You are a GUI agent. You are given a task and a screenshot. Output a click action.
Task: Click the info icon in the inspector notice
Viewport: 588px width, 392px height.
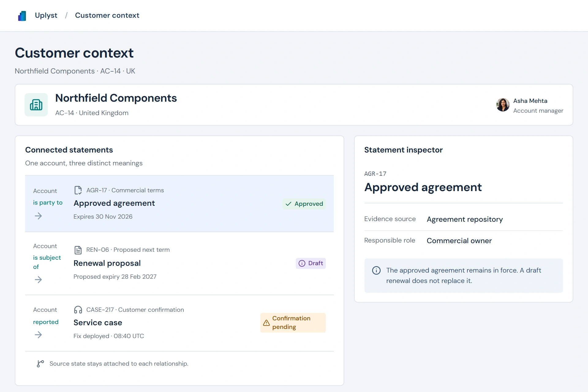point(376,270)
